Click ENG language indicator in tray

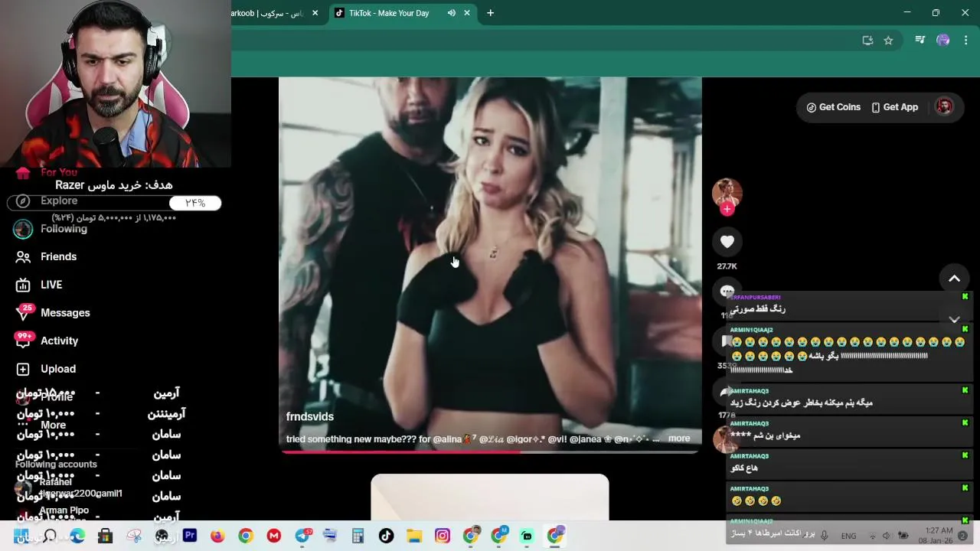pyautogui.click(x=848, y=536)
